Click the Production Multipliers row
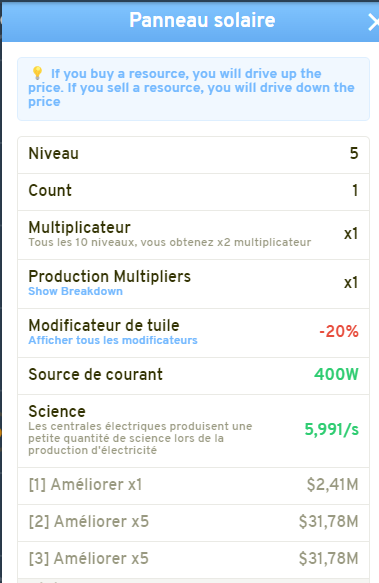Screen dimensions: 379x583 click(x=193, y=283)
